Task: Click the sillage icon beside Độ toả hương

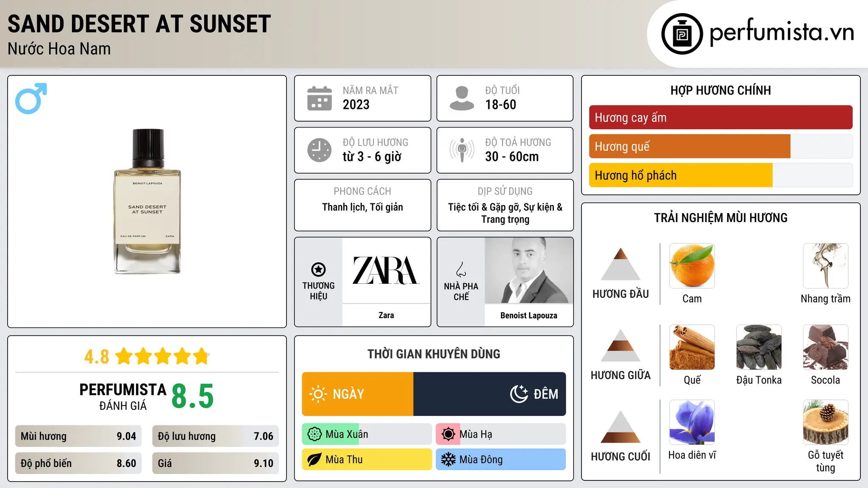Action: (x=462, y=150)
